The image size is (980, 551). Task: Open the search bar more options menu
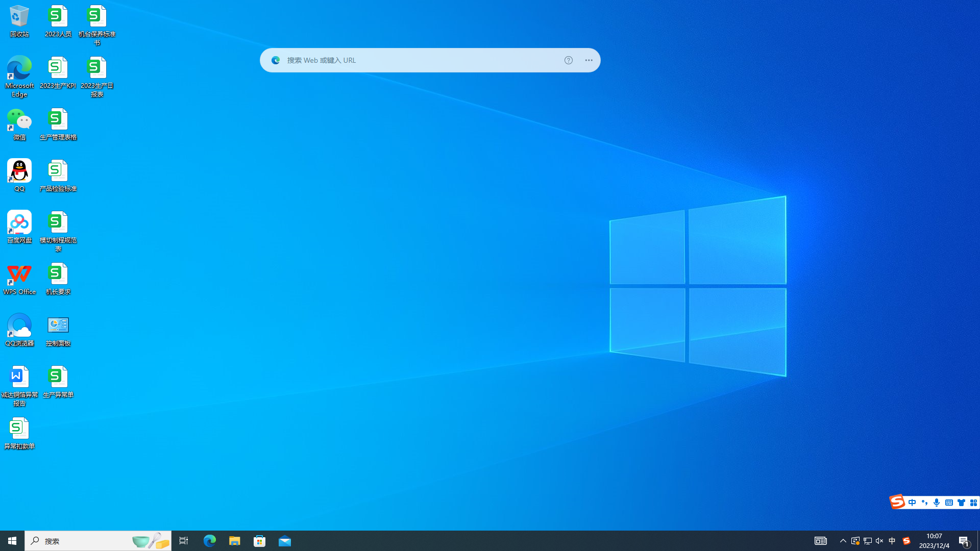589,60
